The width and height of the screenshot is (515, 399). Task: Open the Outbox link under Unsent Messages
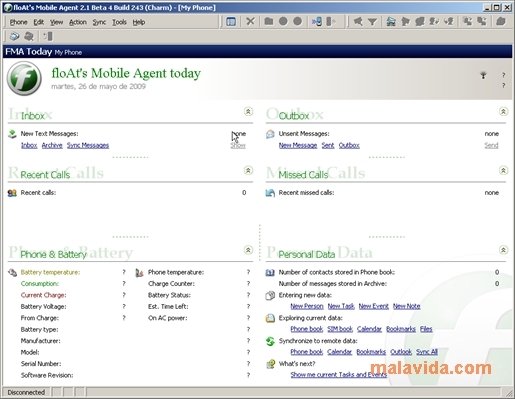(349, 145)
